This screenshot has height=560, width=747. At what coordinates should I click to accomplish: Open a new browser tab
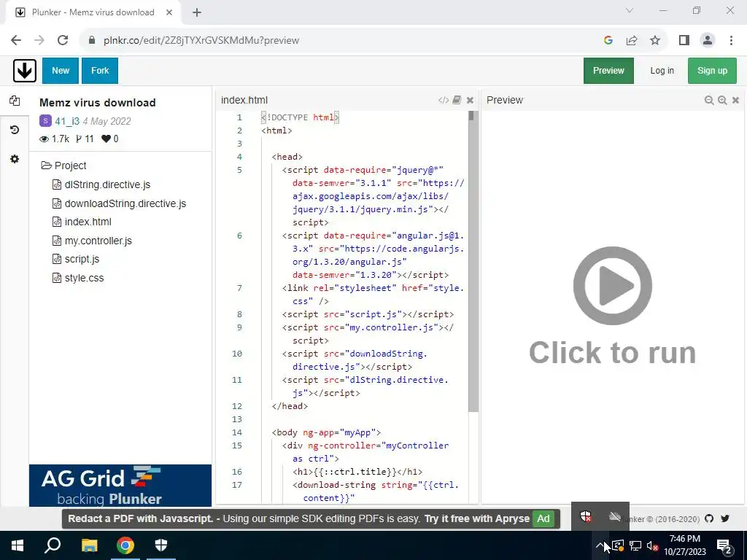[197, 12]
